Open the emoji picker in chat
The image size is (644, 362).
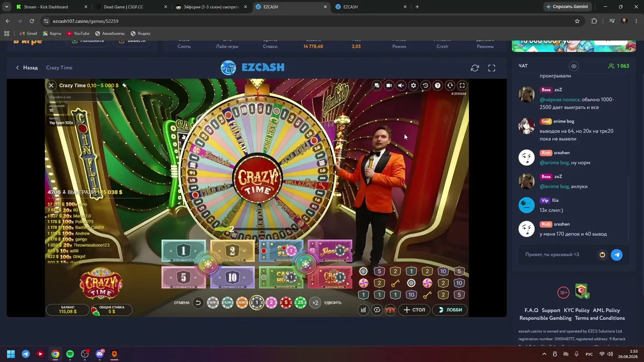click(x=602, y=254)
